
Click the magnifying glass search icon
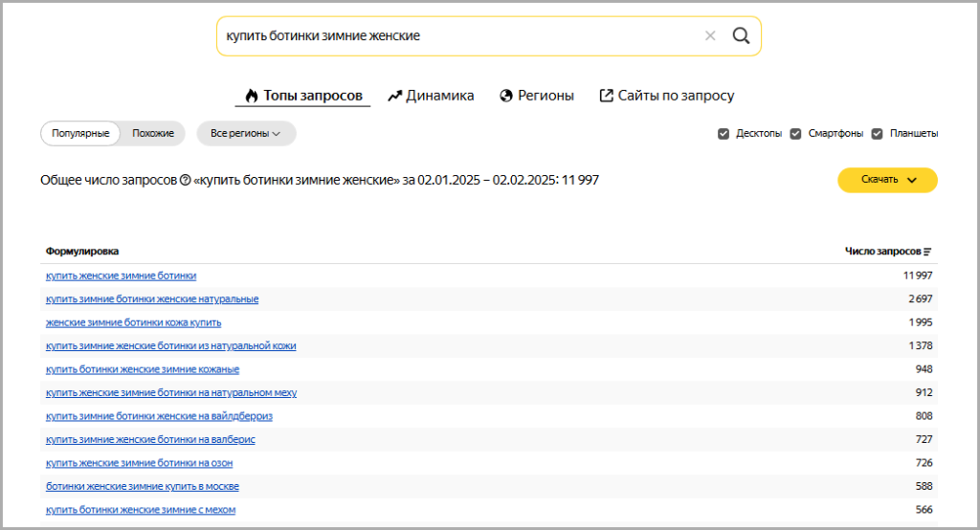741,35
